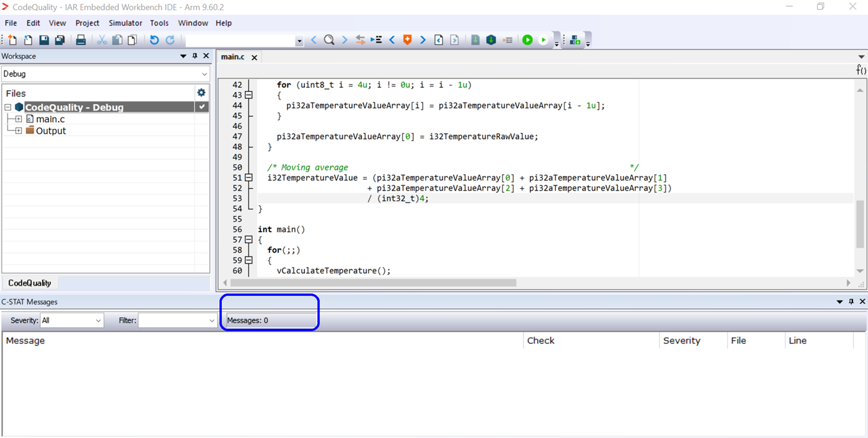Select the CodeQuality workspace tab
Viewport: 868px width, 438px height.
click(29, 283)
